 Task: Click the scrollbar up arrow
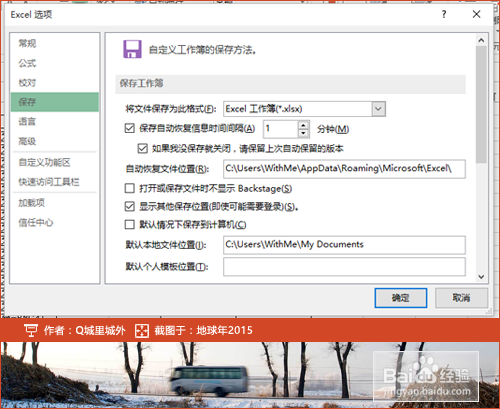click(x=481, y=40)
